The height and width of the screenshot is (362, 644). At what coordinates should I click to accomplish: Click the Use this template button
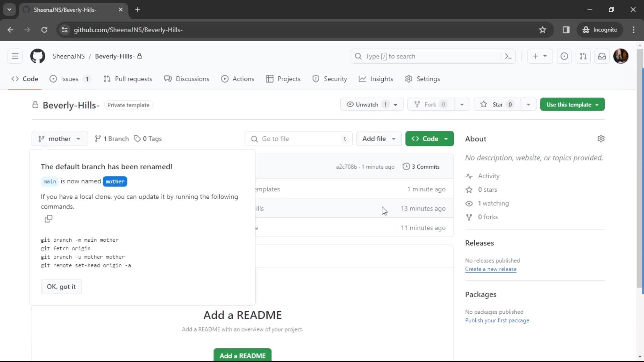click(572, 105)
